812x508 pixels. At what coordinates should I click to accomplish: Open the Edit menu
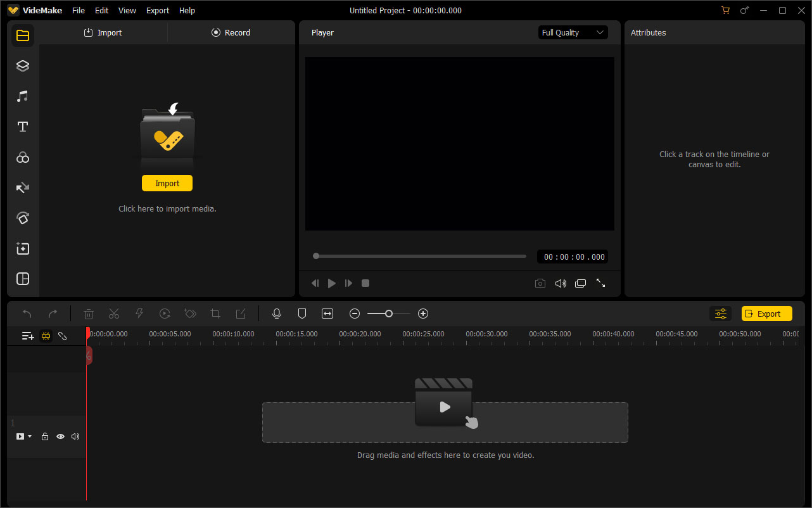101,10
